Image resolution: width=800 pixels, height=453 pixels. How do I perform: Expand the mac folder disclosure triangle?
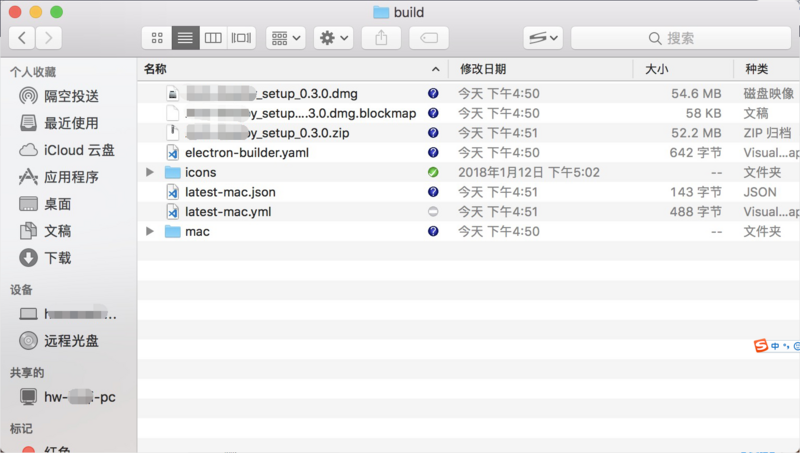point(150,232)
